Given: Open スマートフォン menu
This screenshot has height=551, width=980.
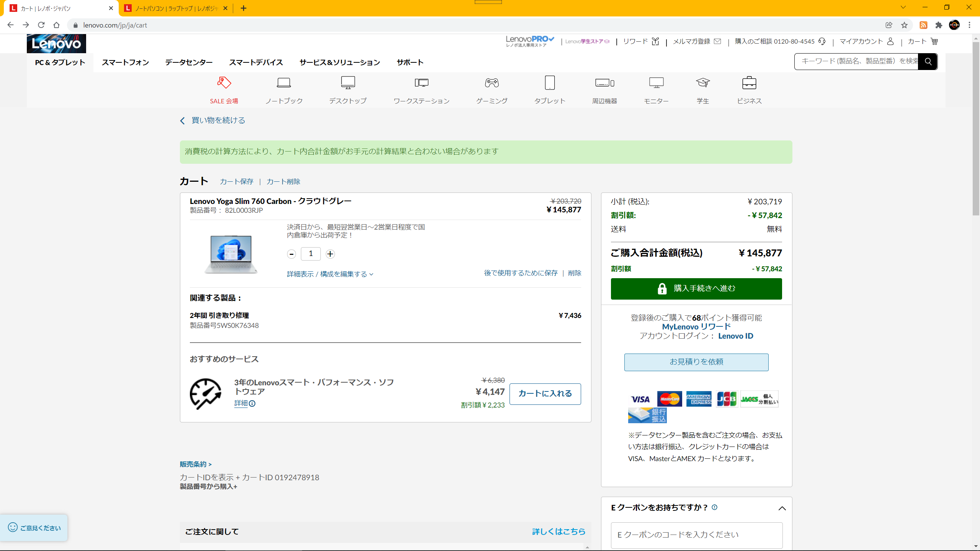Looking at the screenshot, I should point(125,62).
